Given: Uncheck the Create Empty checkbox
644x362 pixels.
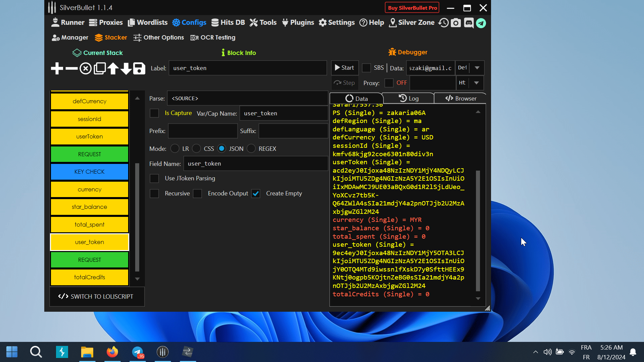Looking at the screenshot, I should click(256, 193).
